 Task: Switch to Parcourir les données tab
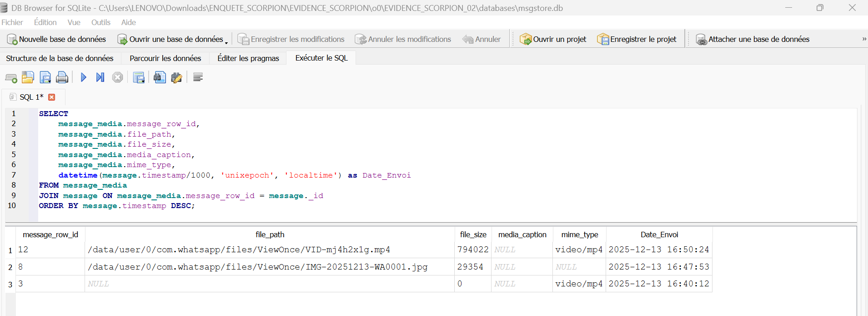(166, 58)
